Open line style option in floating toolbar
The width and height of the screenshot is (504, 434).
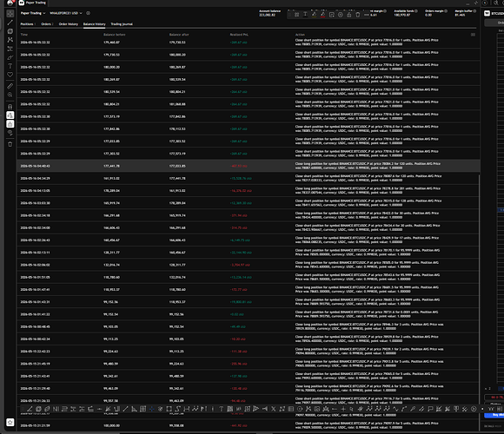point(367,15)
